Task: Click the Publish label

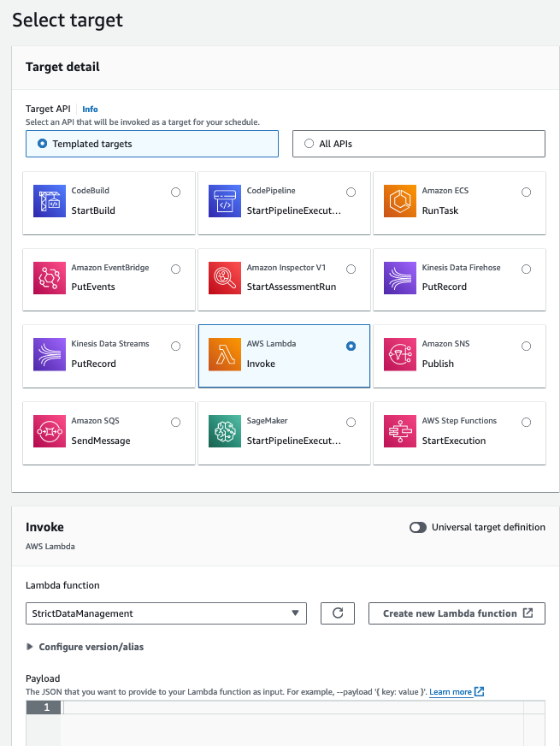Action: pyautogui.click(x=438, y=364)
